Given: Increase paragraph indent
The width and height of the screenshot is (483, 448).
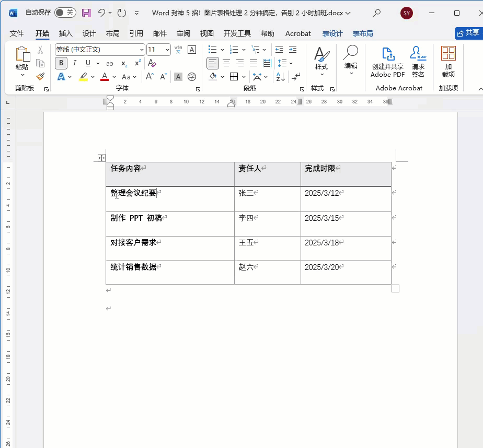Looking at the screenshot, I should [293, 50].
